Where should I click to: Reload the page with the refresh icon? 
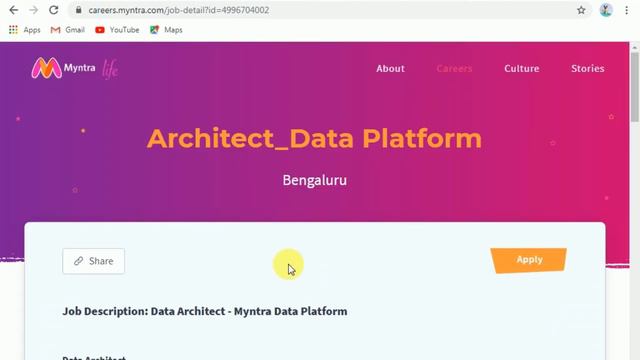53,10
